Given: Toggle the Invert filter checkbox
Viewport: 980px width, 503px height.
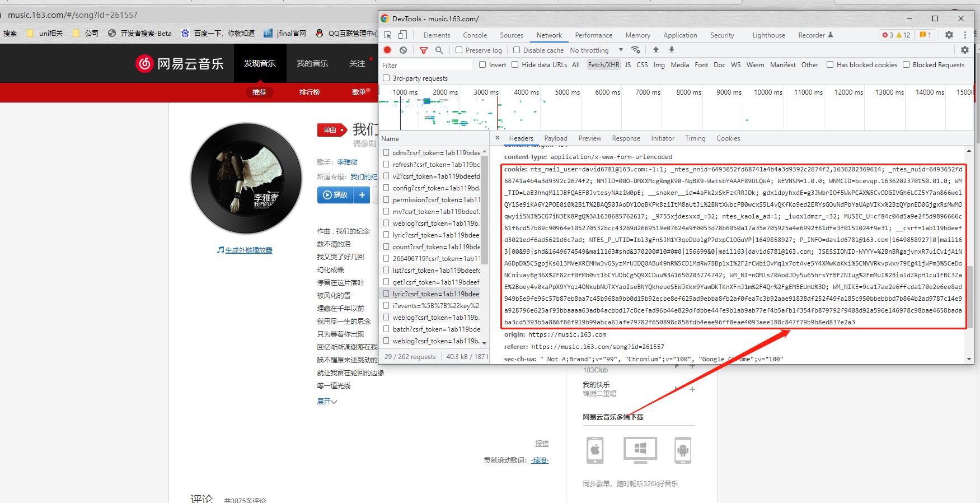Looking at the screenshot, I should [x=482, y=64].
